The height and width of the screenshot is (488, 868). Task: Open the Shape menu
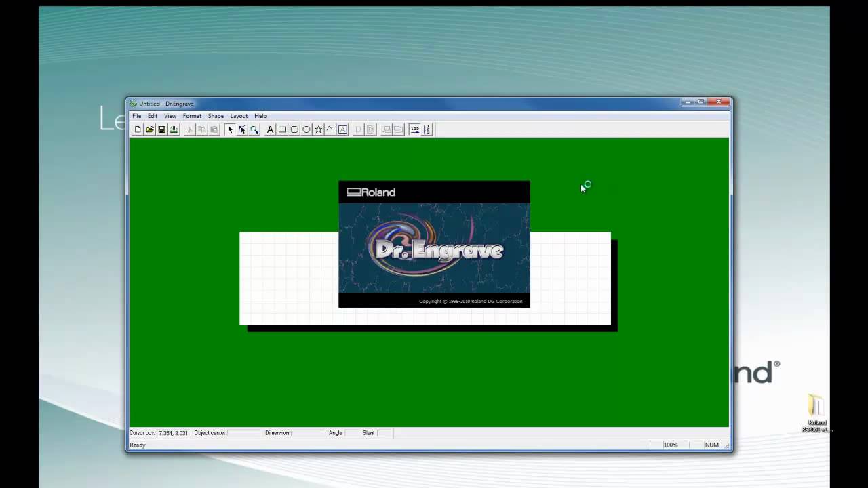point(216,116)
